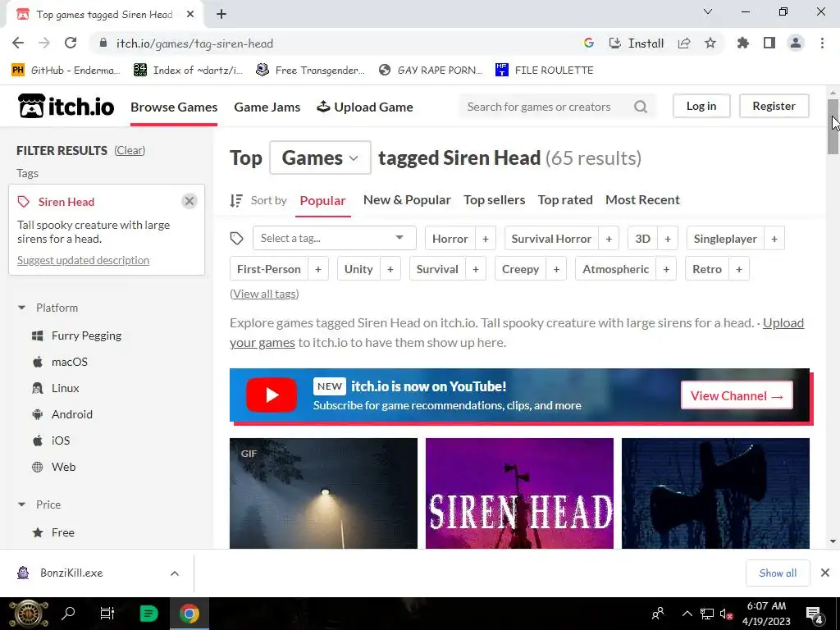Add First-Person tag with plus button
The image size is (840, 630).
click(x=318, y=269)
